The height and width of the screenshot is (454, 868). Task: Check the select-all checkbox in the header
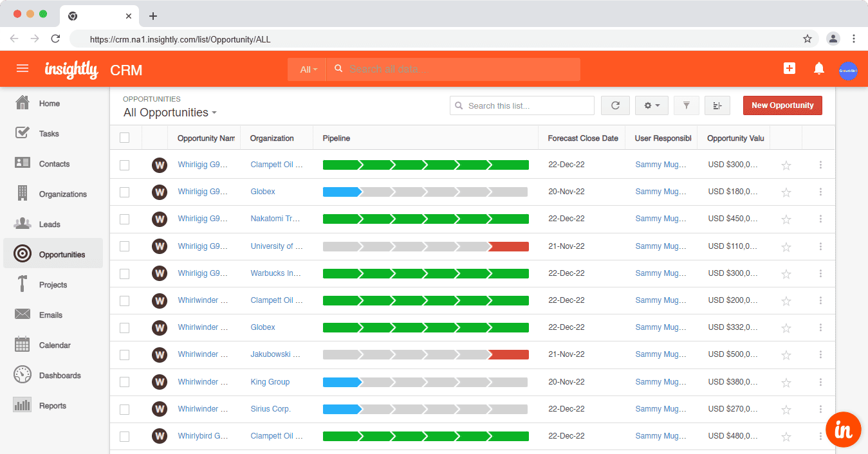pos(124,137)
